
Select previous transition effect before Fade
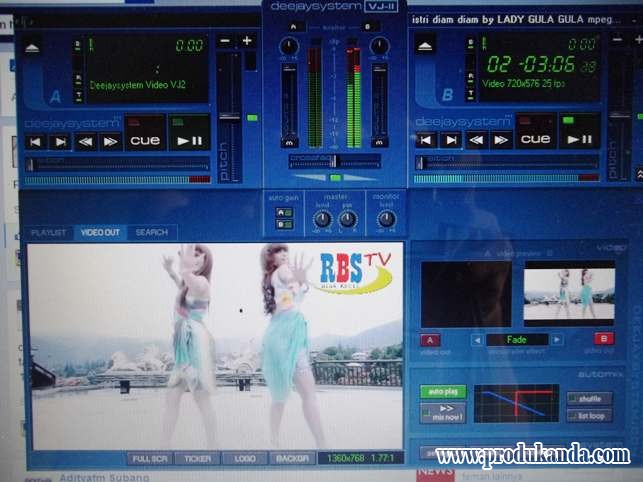(x=477, y=340)
